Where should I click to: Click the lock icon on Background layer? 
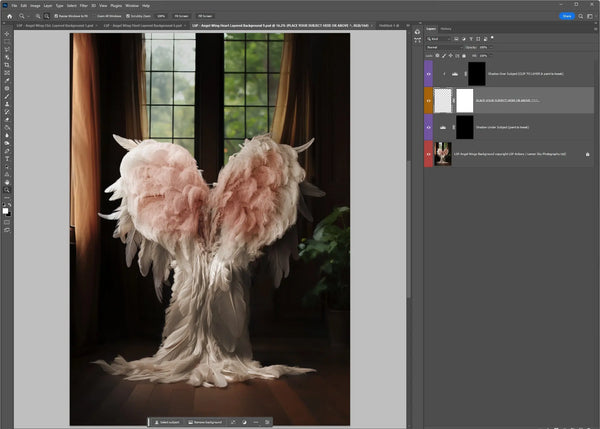click(587, 154)
